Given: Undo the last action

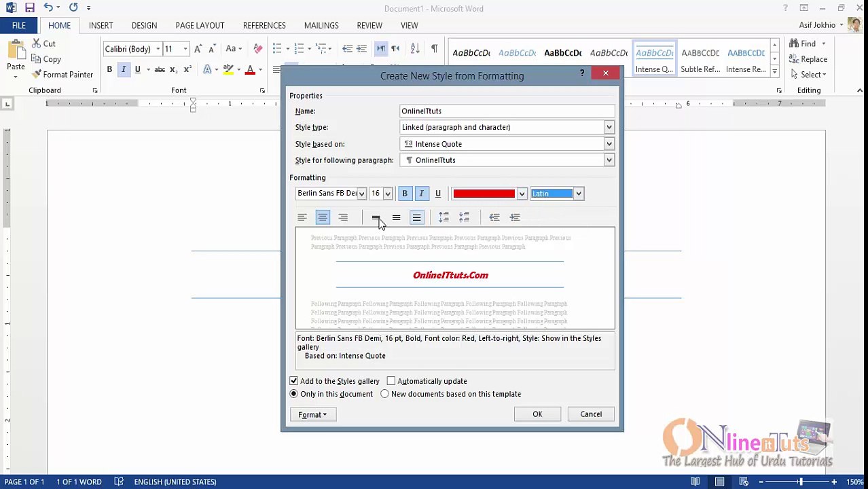Looking at the screenshot, I should click(48, 8).
